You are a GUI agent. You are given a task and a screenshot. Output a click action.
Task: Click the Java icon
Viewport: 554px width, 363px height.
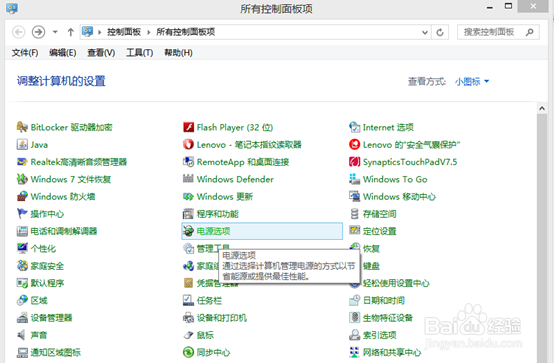[x=22, y=144]
